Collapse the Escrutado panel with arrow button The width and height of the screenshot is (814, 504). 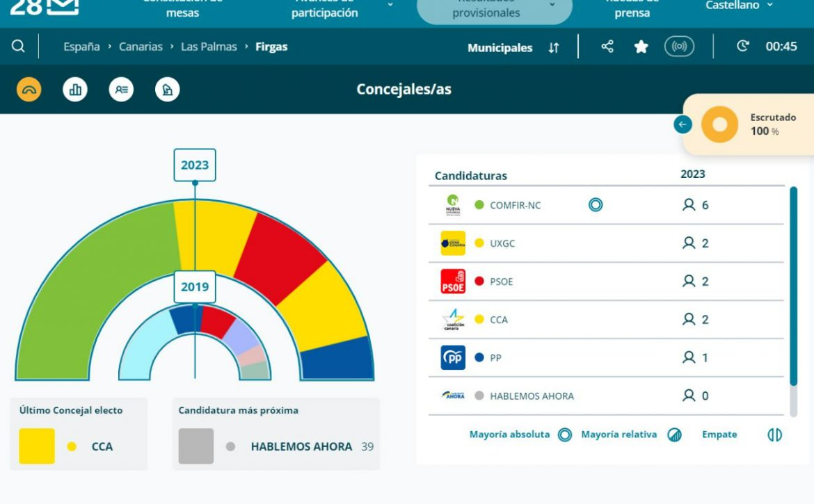(x=683, y=124)
